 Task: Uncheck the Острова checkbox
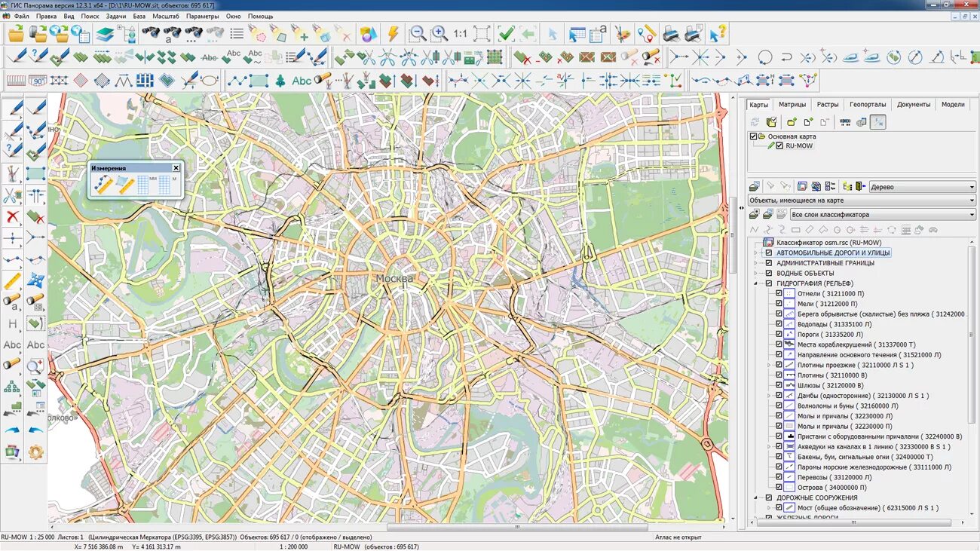pyautogui.click(x=779, y=488)
